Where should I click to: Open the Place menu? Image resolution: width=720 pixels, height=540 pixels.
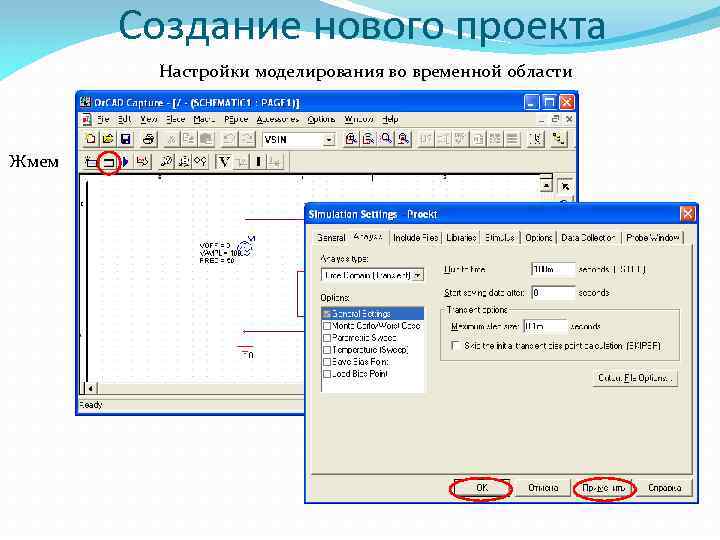(175, 119)
